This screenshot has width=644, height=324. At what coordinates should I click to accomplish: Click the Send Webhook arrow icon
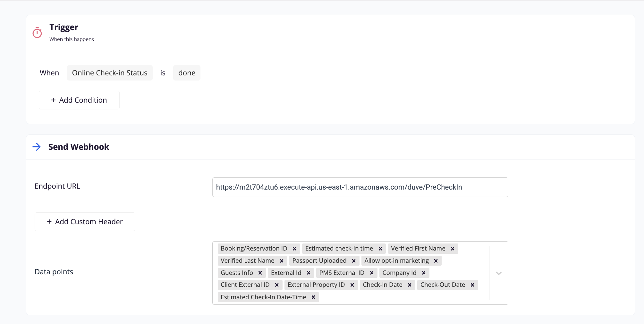[37, 147]
